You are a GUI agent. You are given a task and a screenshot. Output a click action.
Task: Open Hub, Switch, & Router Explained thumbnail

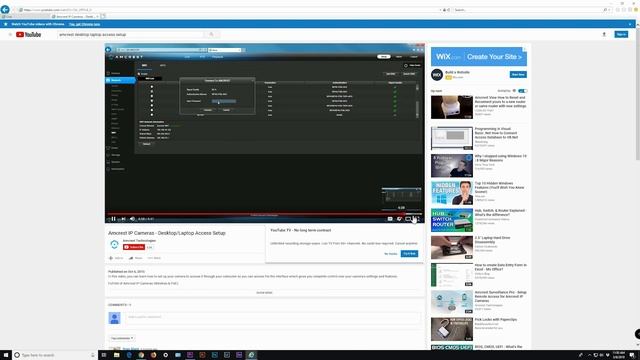pyautogui.click(x=452, y=220)
